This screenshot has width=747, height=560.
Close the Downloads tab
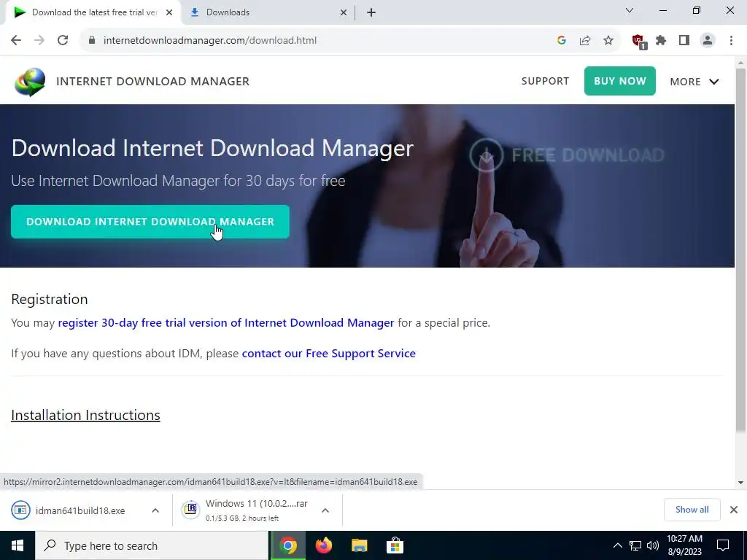344,13
